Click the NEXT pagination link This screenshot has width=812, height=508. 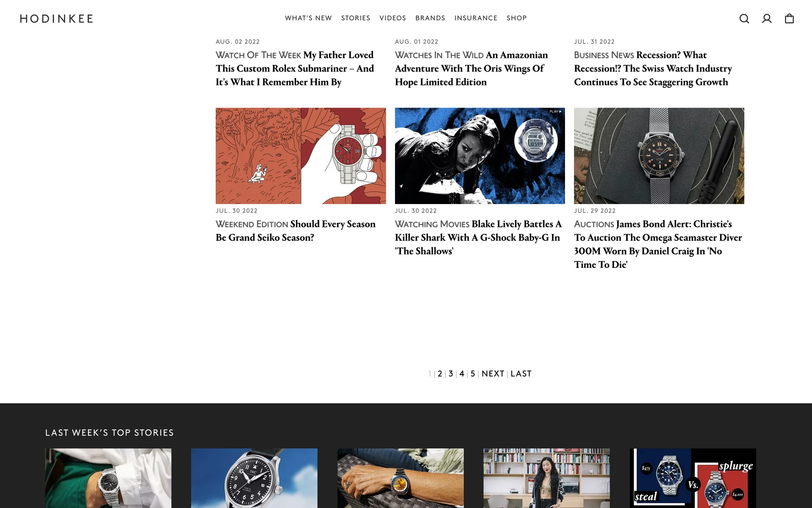[493, 374]
